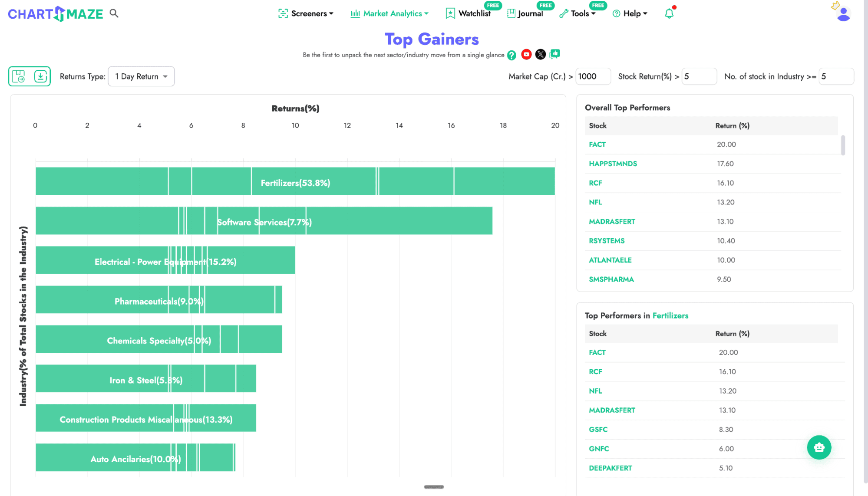Screen dimensions: 868x496
Task: Click the ChartMaze logo
Action: coord(56,14)
